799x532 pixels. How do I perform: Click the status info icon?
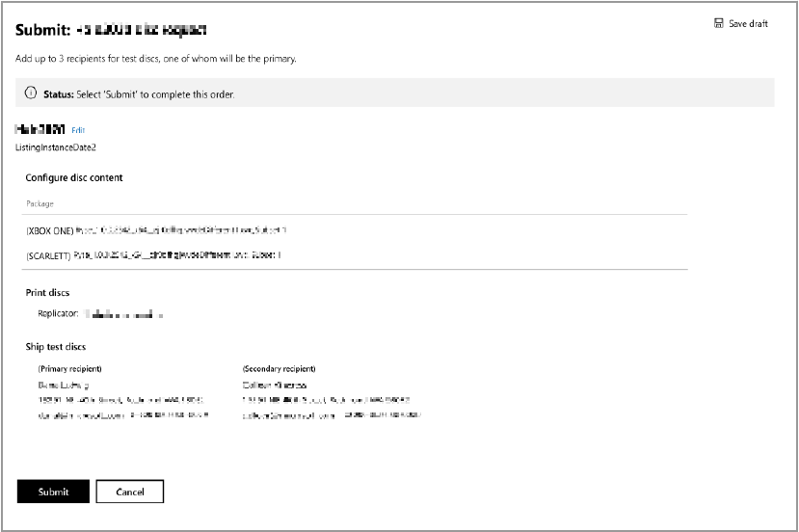(31, 93)
